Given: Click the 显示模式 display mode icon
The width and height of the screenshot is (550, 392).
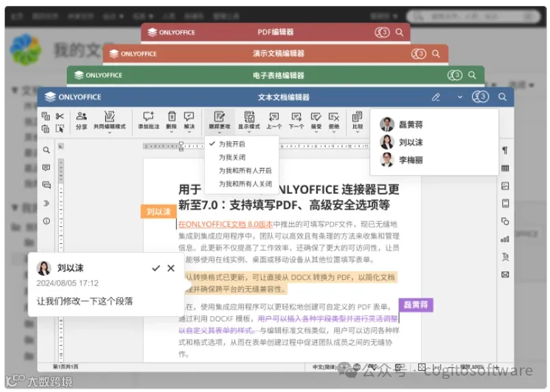Looking at the screenshot, I should (x=249, y=116).
